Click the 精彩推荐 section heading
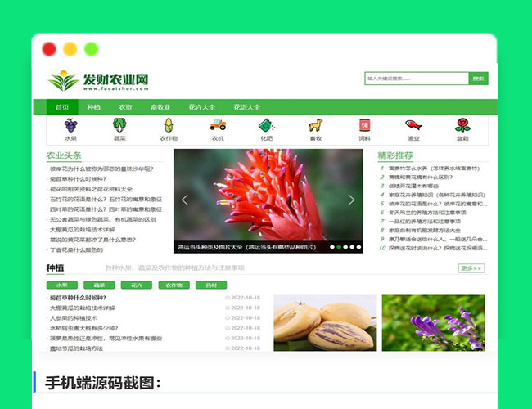The width and height of the screenshot is (532, 409). 395,155
